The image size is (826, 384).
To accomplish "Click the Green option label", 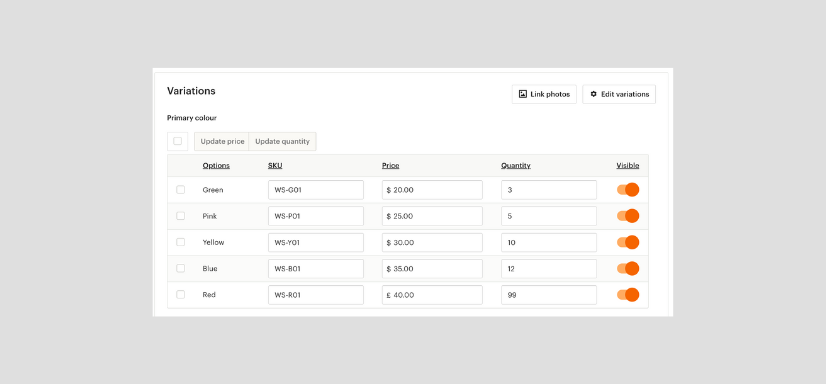I will [x=213, y=190].
